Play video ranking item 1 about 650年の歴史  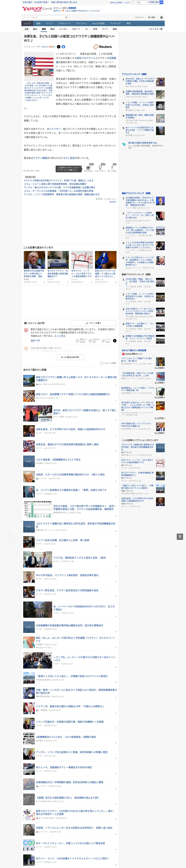tap(160, 282)
